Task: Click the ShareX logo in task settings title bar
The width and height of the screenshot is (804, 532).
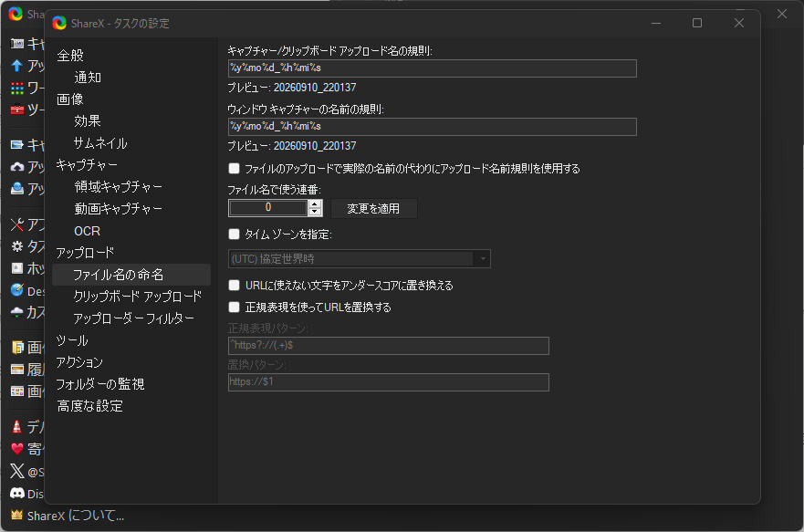Action: click(59, 23)
